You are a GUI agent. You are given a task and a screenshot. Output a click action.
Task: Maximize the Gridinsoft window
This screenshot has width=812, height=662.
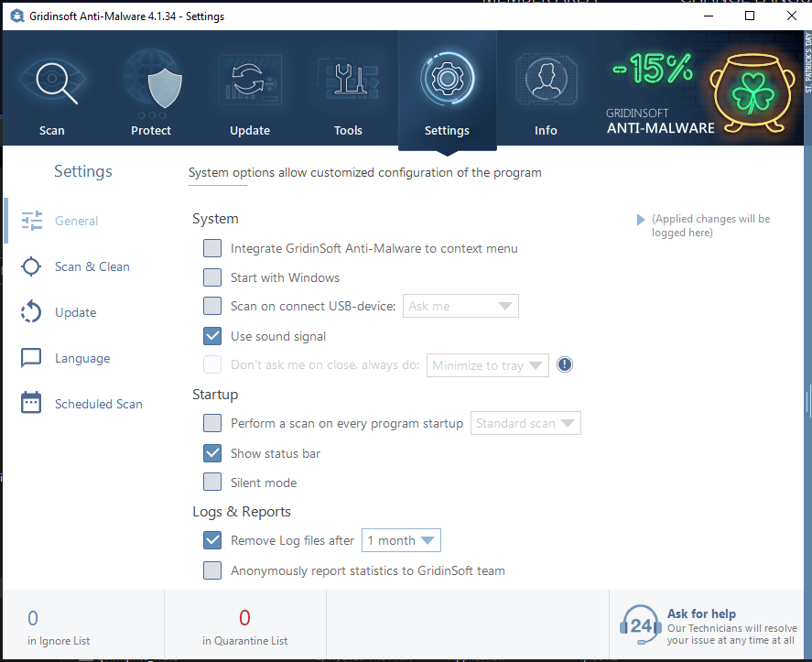(750, 16)
